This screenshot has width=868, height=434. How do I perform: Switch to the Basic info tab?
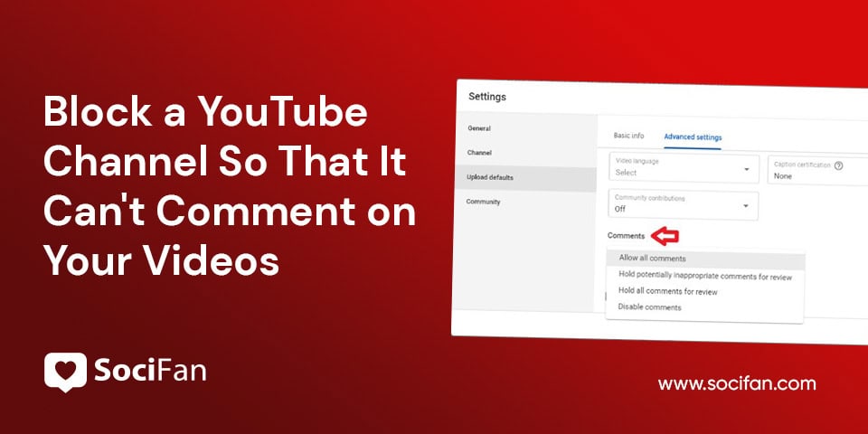tap(628, 136)
